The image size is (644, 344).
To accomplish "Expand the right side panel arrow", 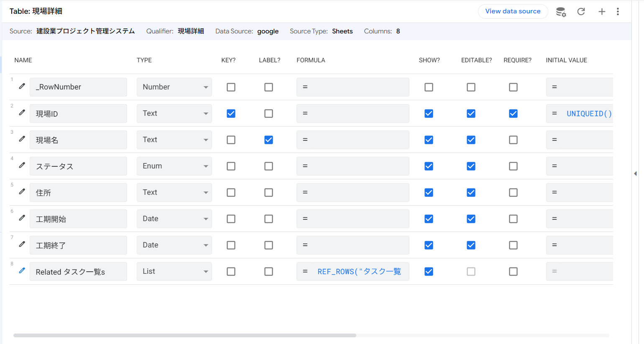I will point(635,173).
